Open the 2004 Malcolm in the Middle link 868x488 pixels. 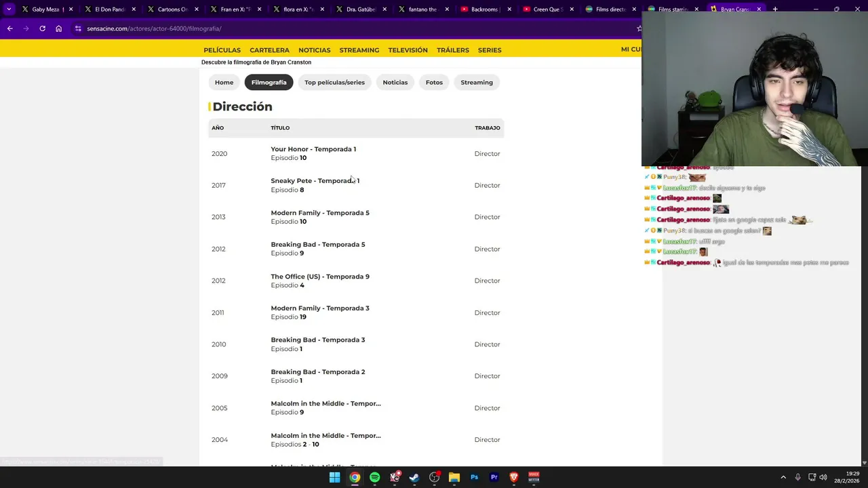pos(325,436)
